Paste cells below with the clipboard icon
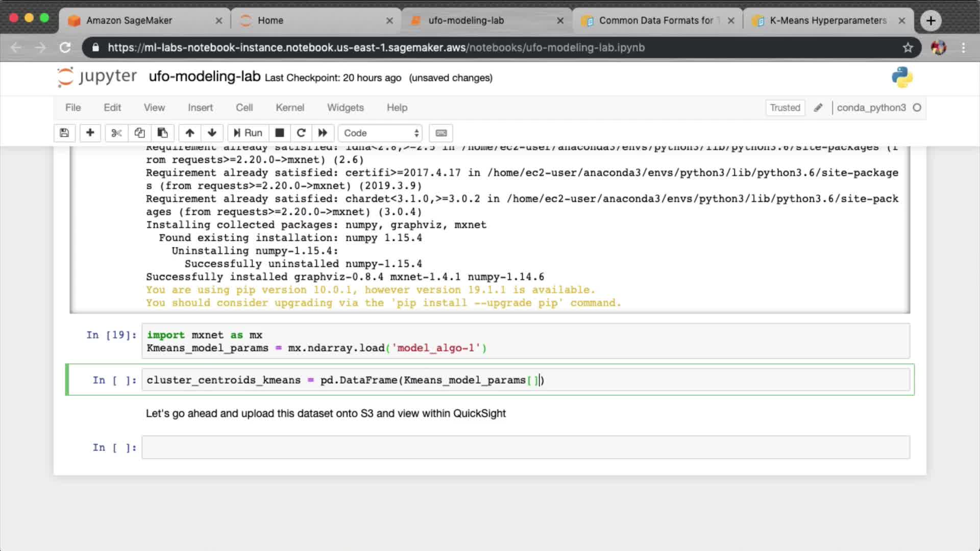The image size is (980, 551). (x=162, y=133)
